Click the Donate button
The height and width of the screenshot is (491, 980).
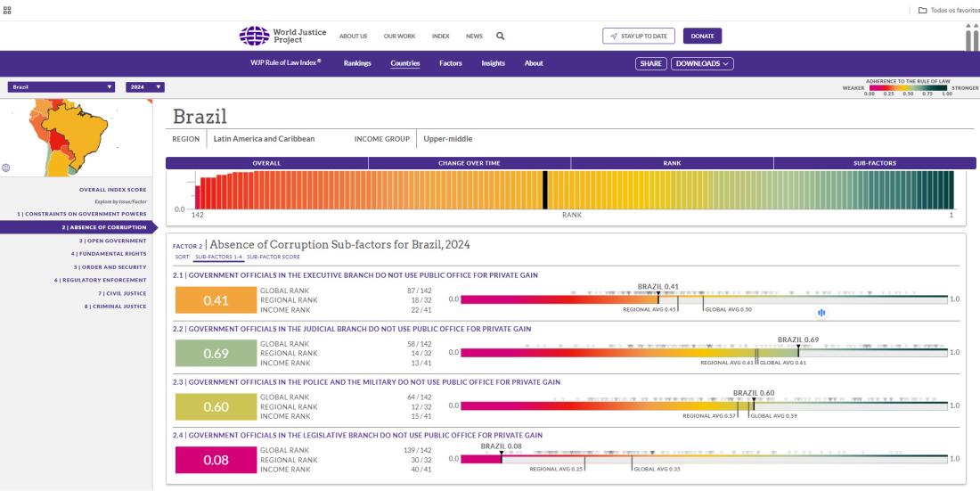coord(702,36)
